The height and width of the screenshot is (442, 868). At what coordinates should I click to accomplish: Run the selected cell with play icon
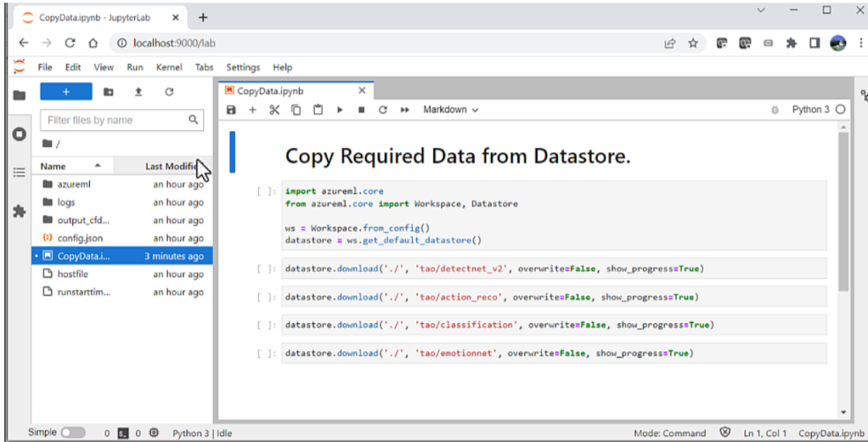(339, 110)
